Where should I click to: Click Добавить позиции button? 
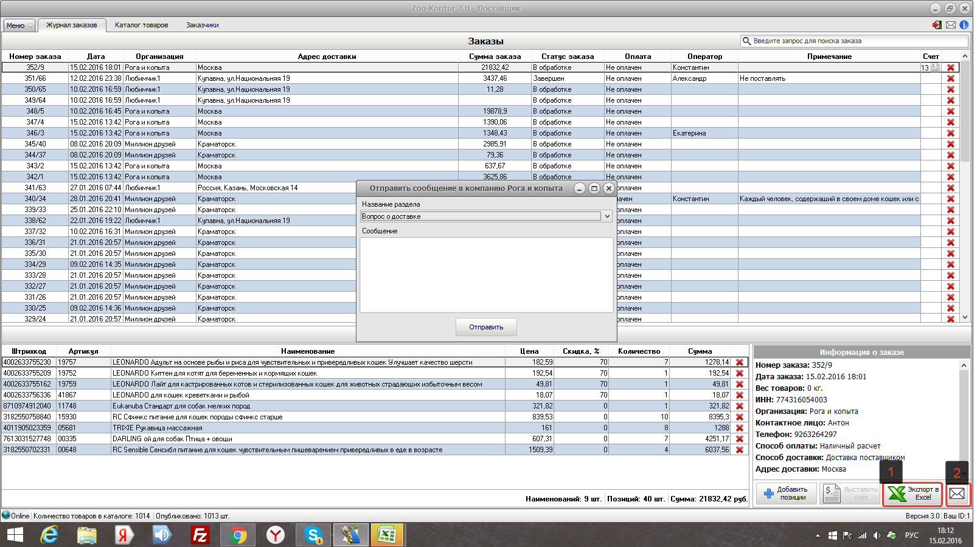click(786, 494)
